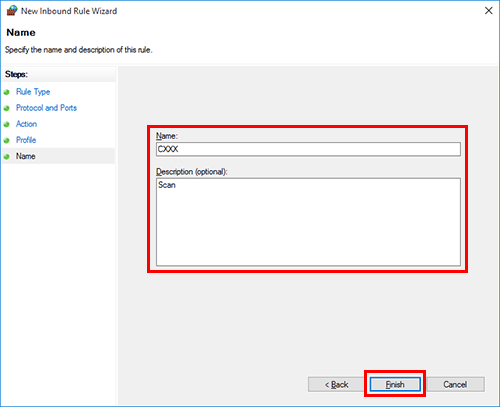Click inside the Description text box
This screenshot has width=500, height=407.
pos(308,222)
